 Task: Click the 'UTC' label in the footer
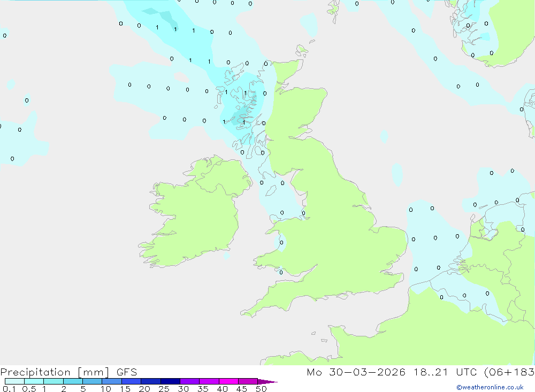467,372
